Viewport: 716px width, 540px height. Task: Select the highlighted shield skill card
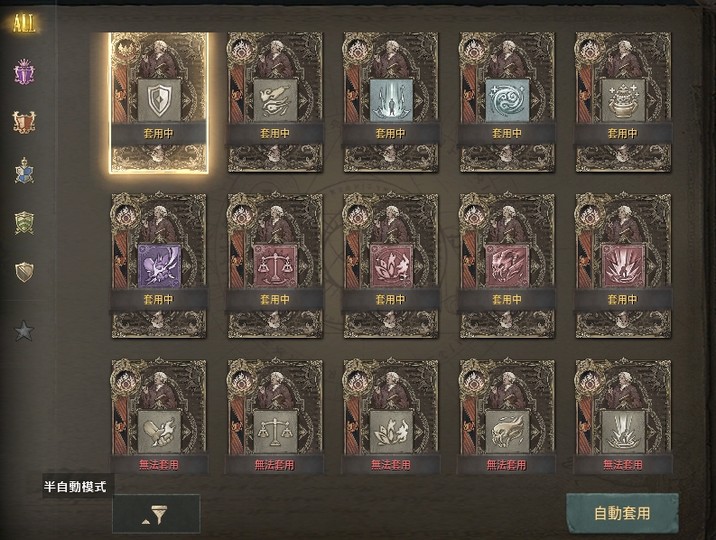pos(159,103)
